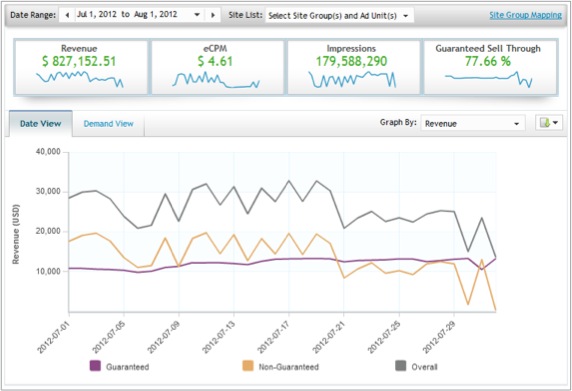The height and width of the screenshot is (391, 572).
Task: Click the 40,000 y-axis label
Action: [49, 152]
